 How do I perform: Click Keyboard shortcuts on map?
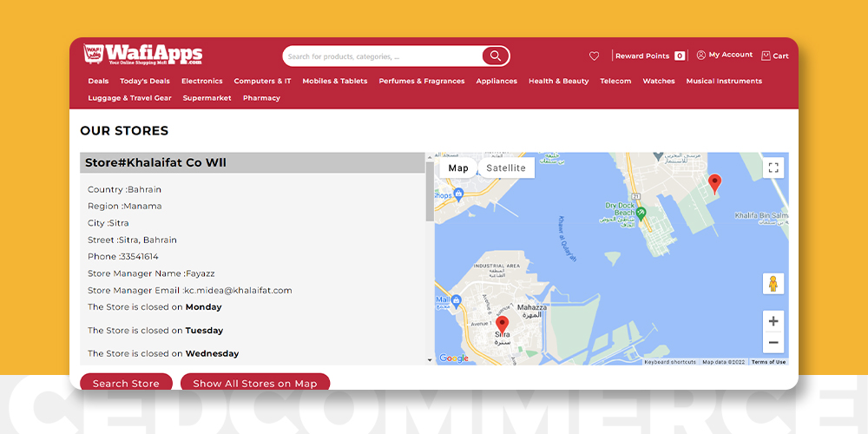coord(670,362)
